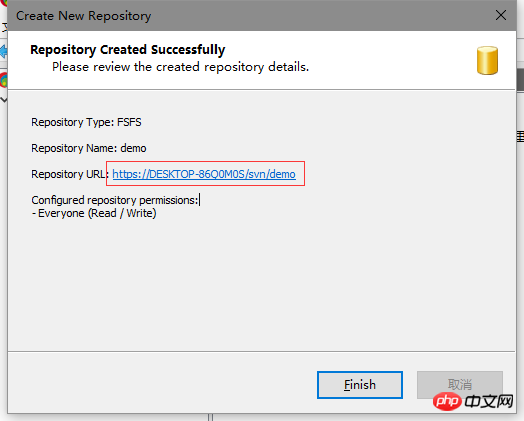Click the colorful icon at top-left corner
This screenshot has height=421, width=524.
tap(4, 3)
